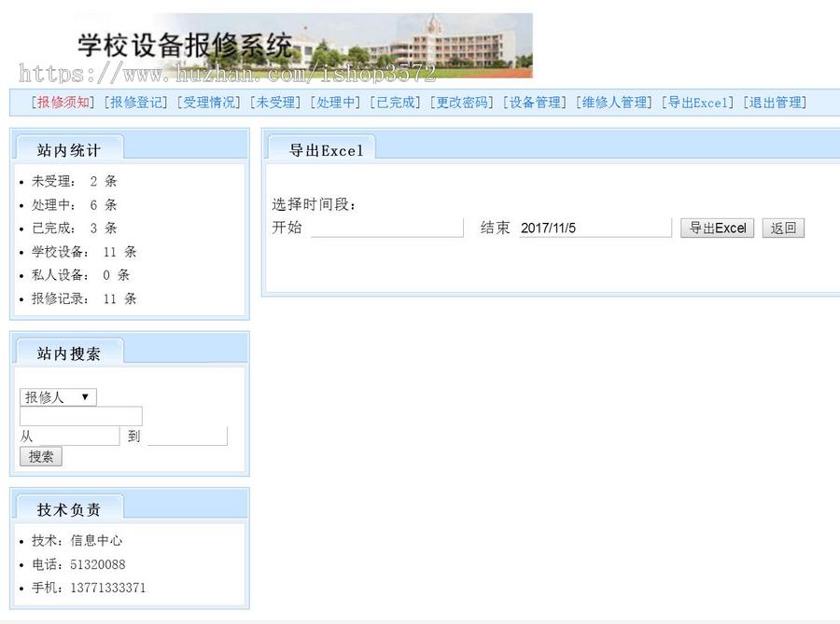This screenshot has width=840, height=624.
Task: Click the 开始 start date field
Action: pyautogui.click(x=386, y=228)
